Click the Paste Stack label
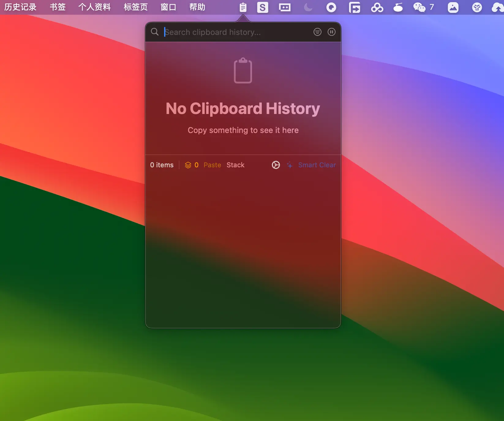504x421 pixels. click(x=224, y=165)
